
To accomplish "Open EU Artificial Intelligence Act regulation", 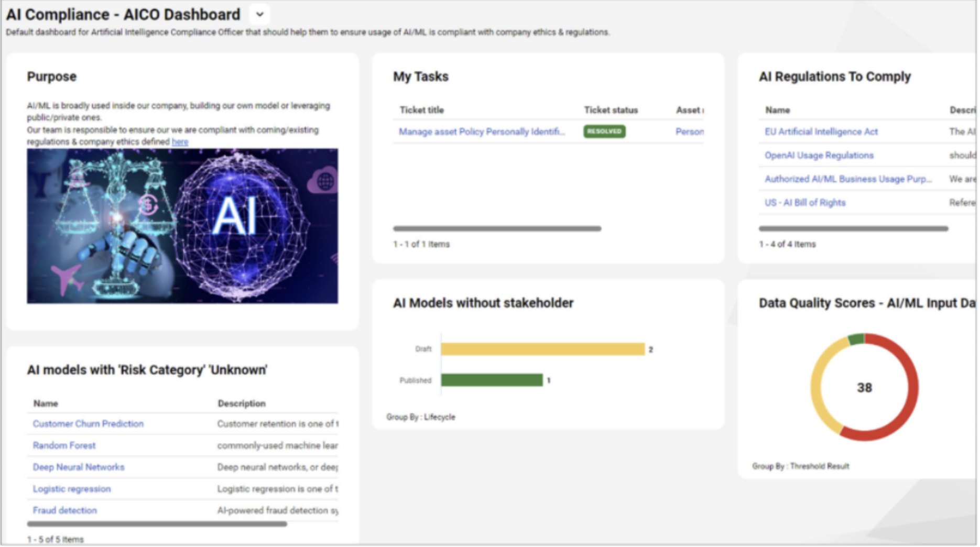I will tap(821, 132).
